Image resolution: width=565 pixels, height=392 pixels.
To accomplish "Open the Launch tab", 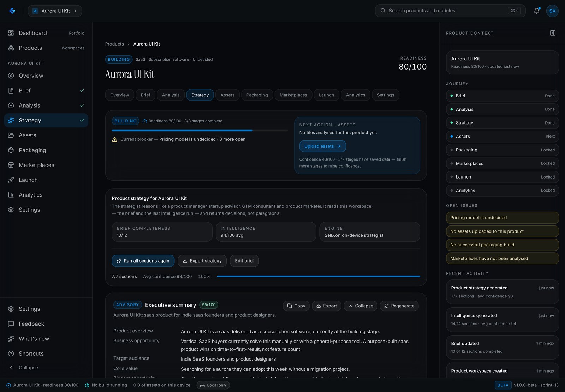I will (x=326, y=95).
